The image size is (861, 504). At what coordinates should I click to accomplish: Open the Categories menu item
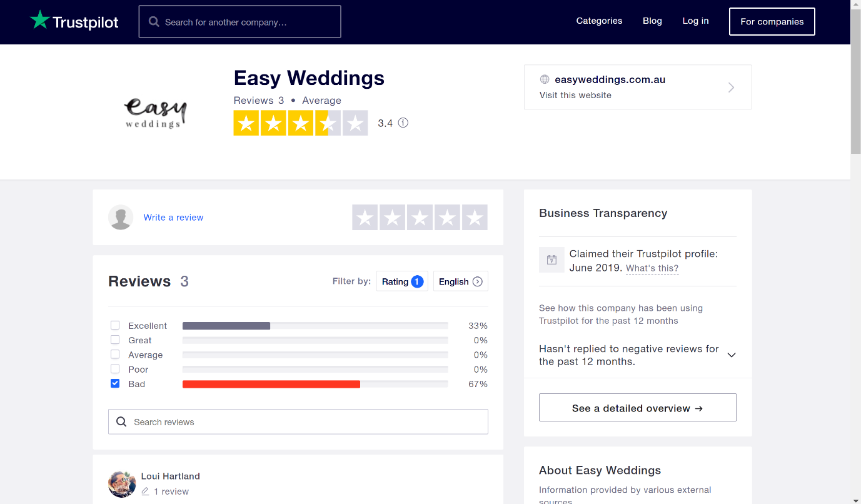tap(599, 21)
